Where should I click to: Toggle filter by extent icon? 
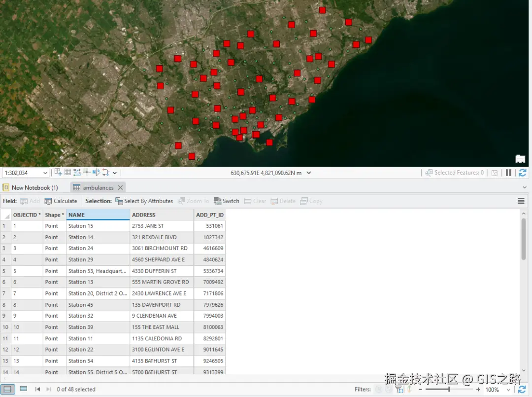[x=399, y=390]
